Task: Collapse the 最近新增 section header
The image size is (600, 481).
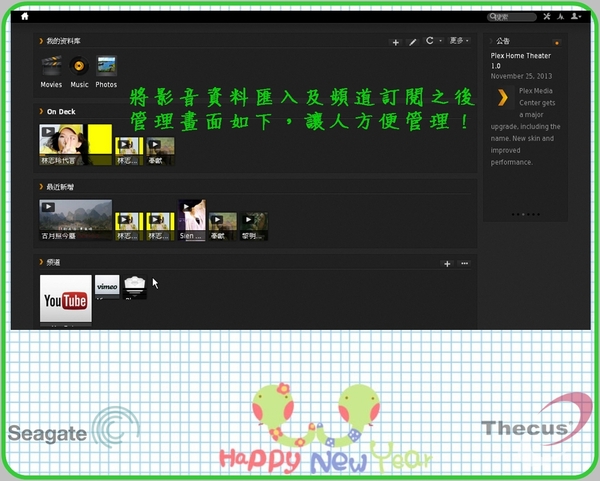Action: click(56, 187)
